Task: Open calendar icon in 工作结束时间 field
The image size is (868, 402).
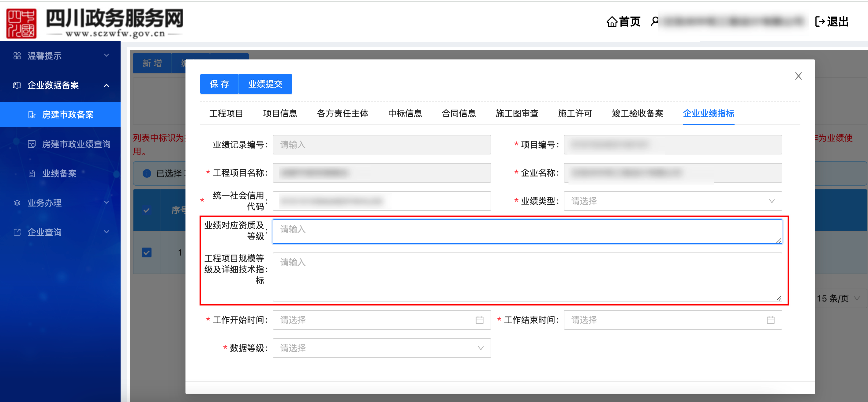Action: [770, 320]
